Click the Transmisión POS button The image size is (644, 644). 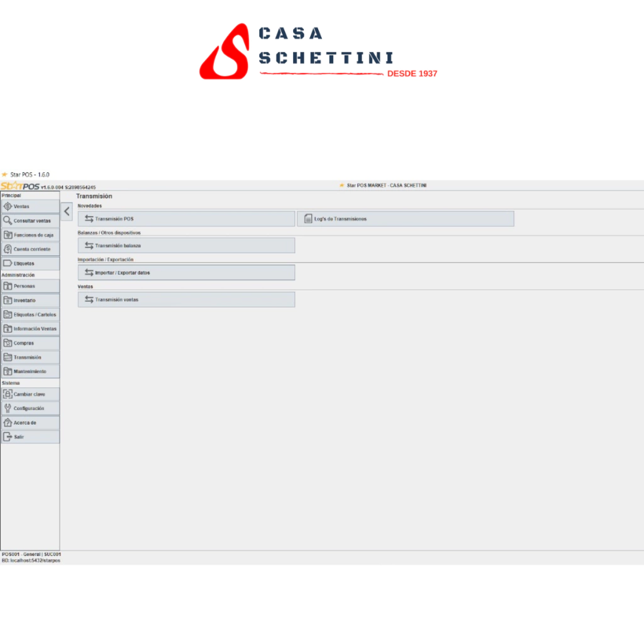tap(186, 219)
